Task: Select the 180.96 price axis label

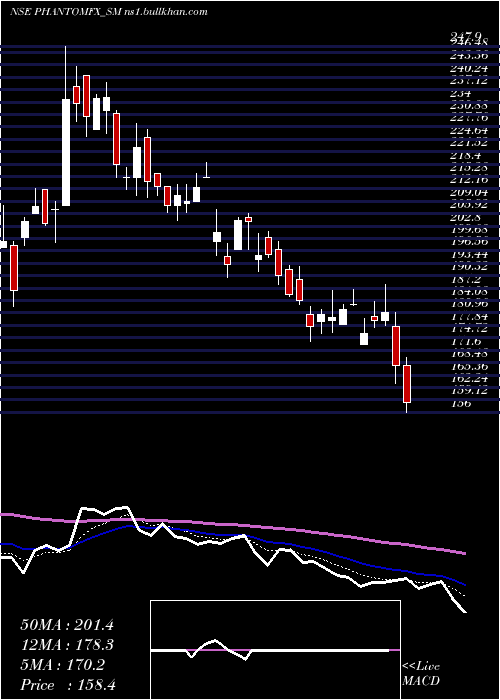Action: pyautogui.click(x=469, y=305)
